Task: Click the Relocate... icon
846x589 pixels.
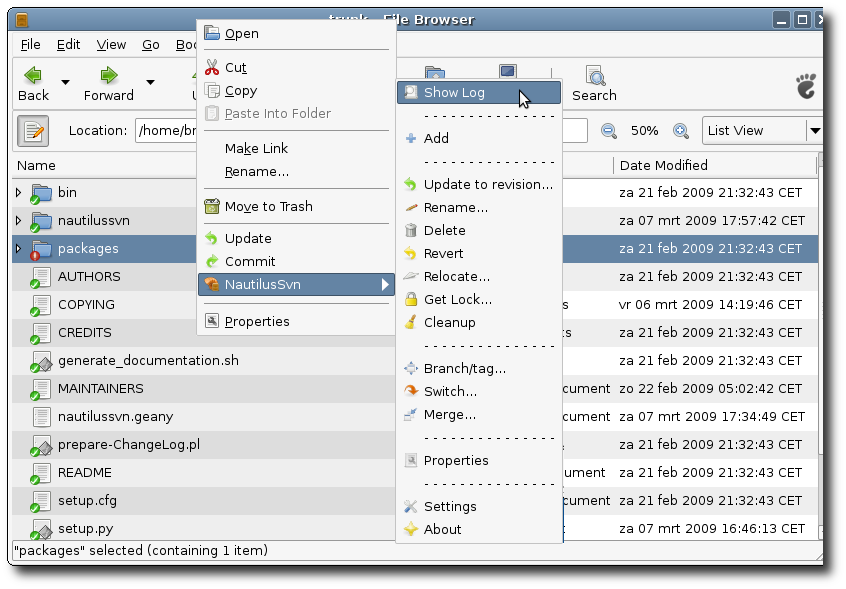Action: tap(411, 277)
